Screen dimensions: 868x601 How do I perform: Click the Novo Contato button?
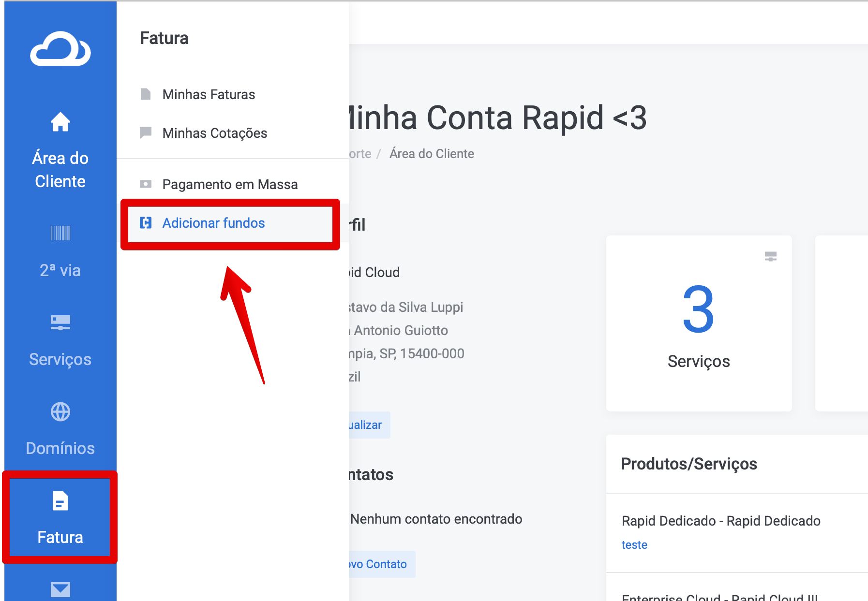[382, 564]
